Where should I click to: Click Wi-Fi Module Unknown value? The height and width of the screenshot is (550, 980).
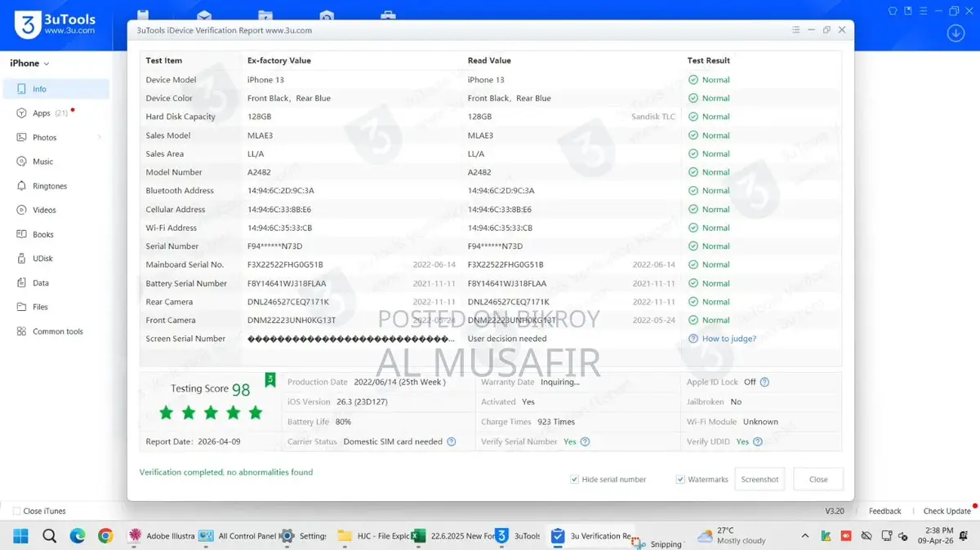click(760, 422)
